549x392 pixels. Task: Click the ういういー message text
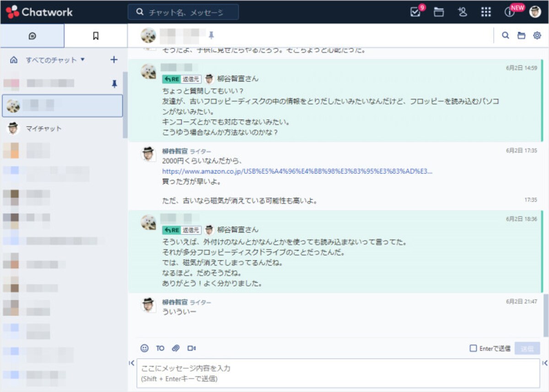coord(179,312)
